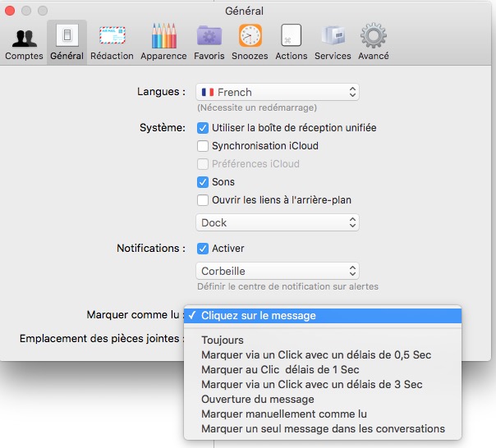
Task: Expand the Dock dropdown menu
Action: [278, 222]
